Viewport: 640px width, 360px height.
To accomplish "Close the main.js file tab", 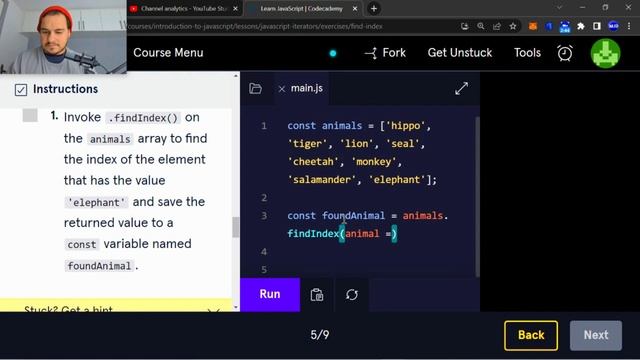I will pos(282,89).
